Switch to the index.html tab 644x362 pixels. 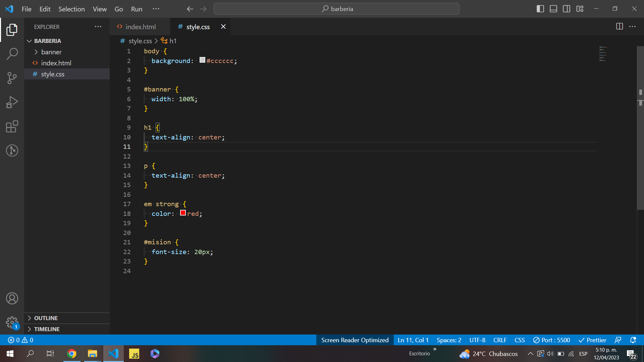[x=140, y=26]
